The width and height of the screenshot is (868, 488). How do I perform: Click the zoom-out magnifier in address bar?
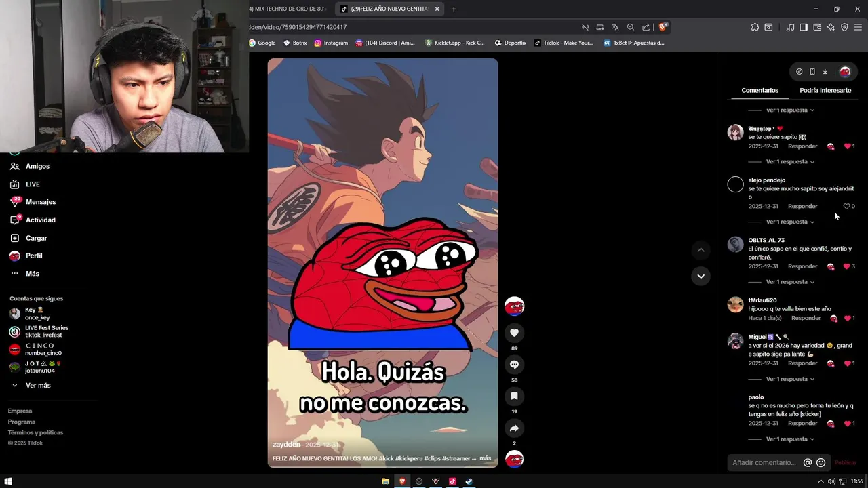(631, 27)
